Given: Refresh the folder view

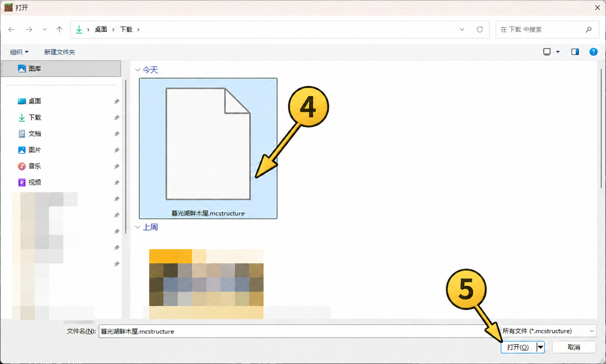Looking at the screenshot, I should pos(480,29).
